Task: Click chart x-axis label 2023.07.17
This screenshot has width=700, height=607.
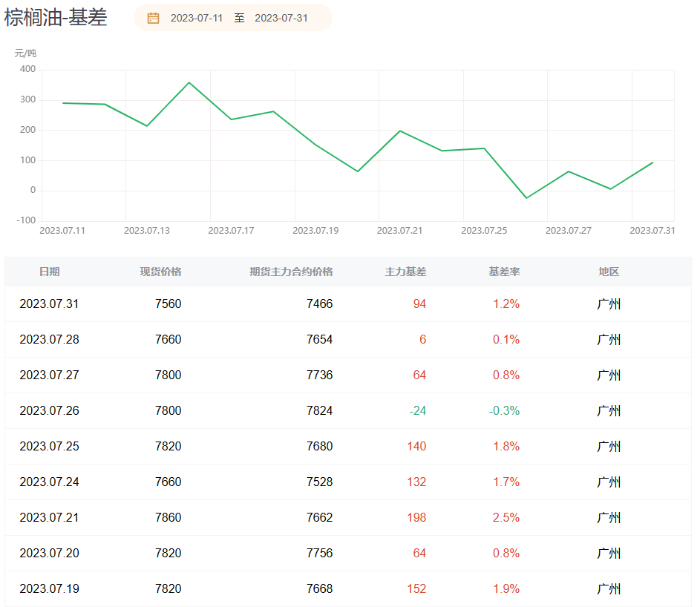Action: click(x=232, y=231)
